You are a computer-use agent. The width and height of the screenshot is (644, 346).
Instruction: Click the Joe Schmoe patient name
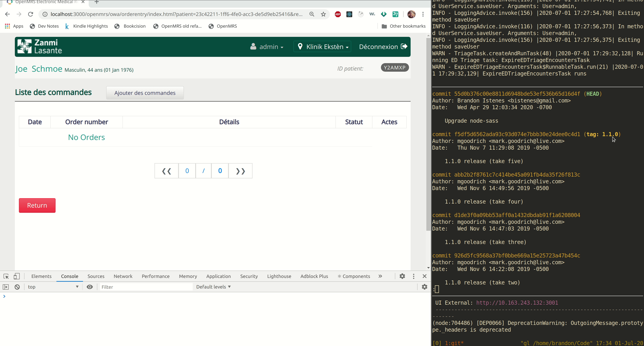39,69
